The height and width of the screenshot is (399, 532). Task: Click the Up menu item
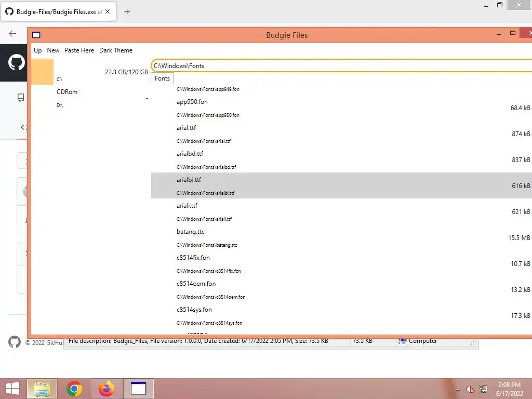[37, 50]
